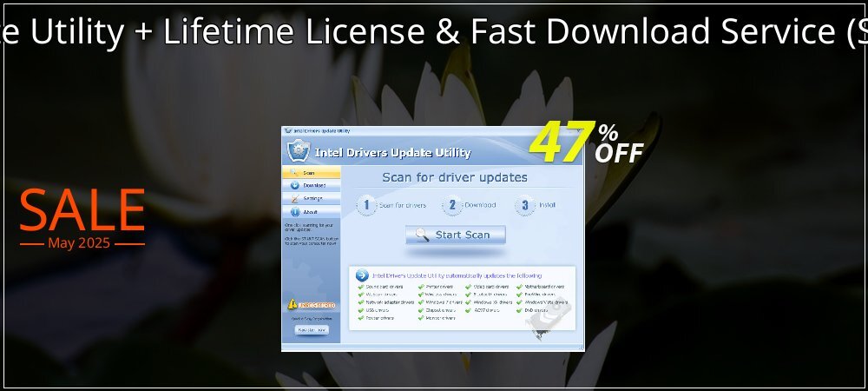The width and height of the screenshot is (868, 391).
Task: Click the blue arrow icon in info panel
Action: point(362,275)
